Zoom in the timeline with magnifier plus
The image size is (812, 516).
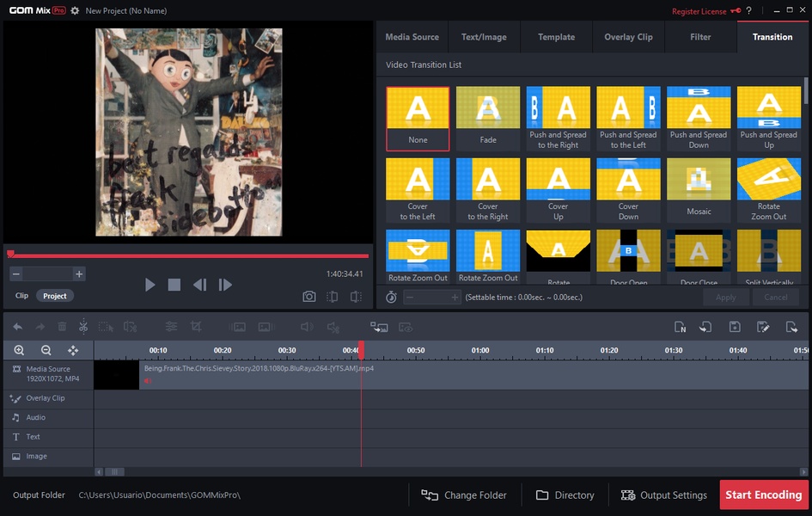(x=19, y=350)
